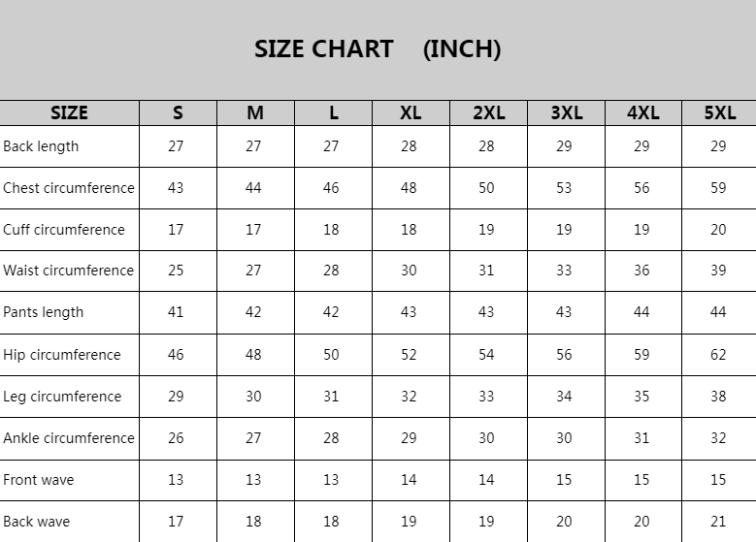Viewport: 756px width, 542px height.
Task: Click the pants length value for size L
Action: pyautogui.click(x=331, y=312)
